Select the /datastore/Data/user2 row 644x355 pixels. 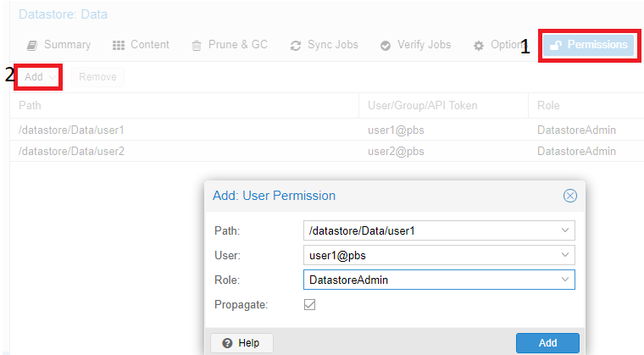pos(327,151)
